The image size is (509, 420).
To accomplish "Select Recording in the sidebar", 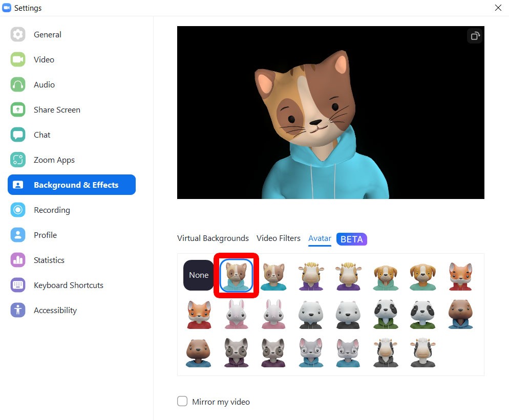I will [51, 210].
